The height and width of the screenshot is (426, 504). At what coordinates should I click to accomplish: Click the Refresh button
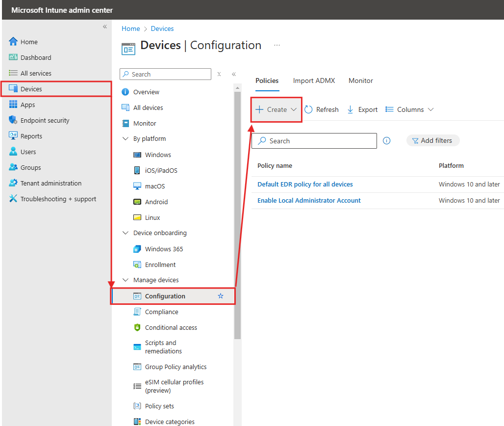click(x=322, y=110)
